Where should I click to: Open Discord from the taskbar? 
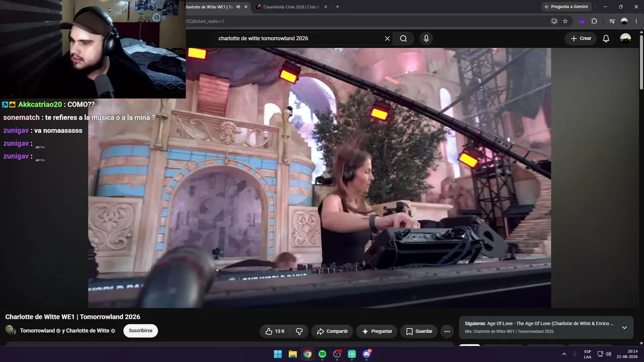click(x=367, y=354)
